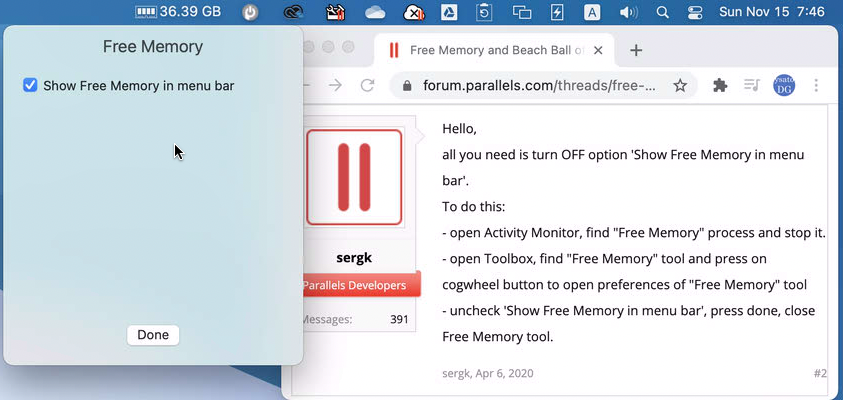This screenshot has width=843, height=400.
Task: Select the Free Memory and Beach Ball tab
Action: [x=490, y=50]
